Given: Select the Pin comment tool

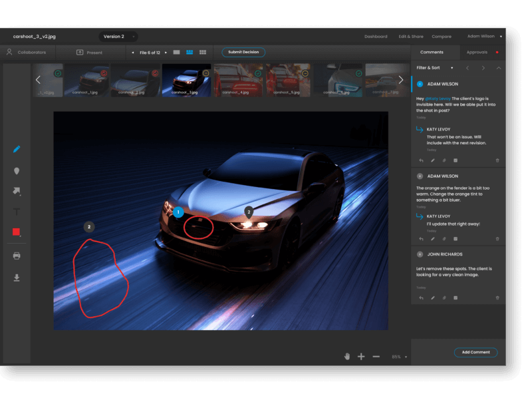Looking at the screenshot, I should (17, 170).
